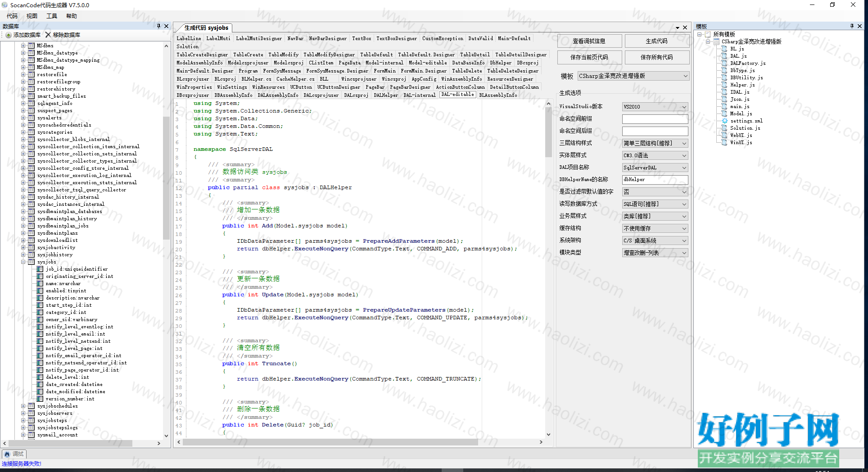868x472 pixels.
Task: Expand the sysjobhistory tree node
Action: pos(23,254)
